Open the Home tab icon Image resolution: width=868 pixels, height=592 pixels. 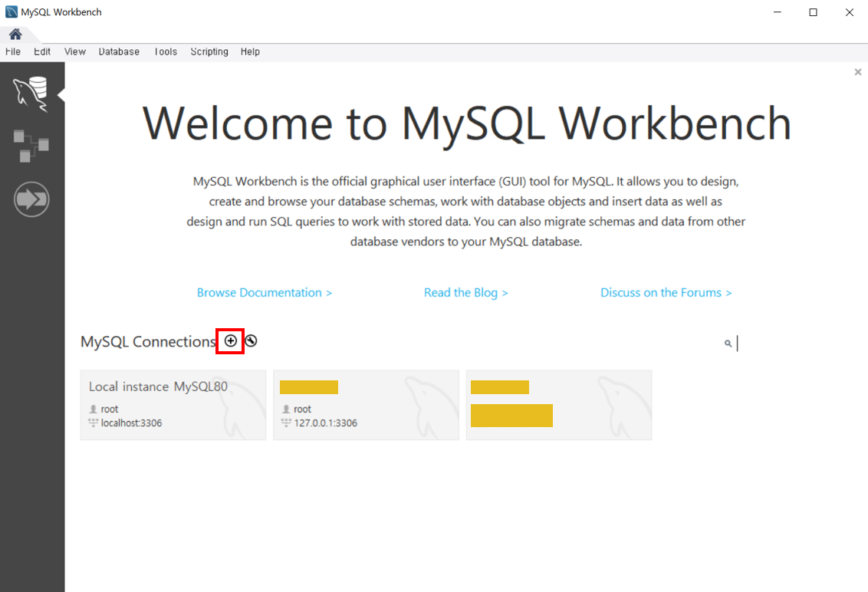click(x=15, y=35)
